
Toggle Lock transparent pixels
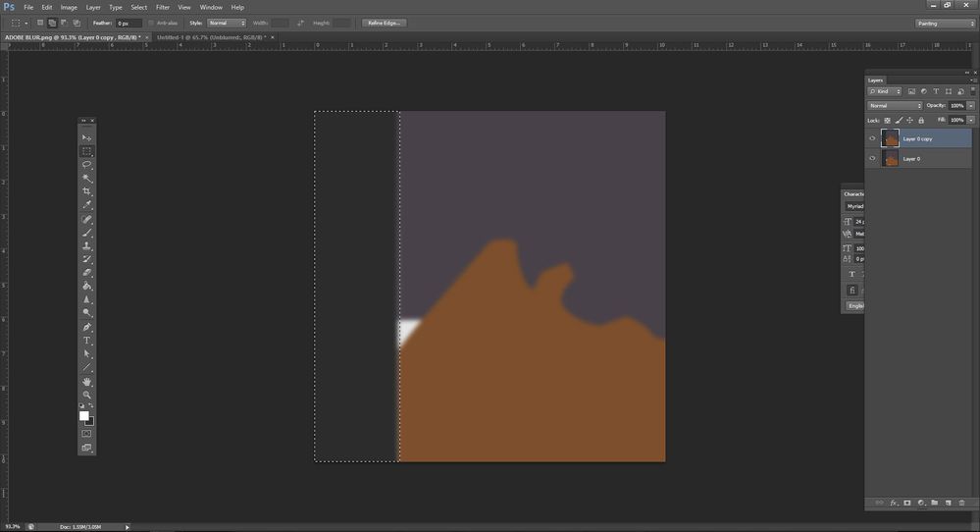tap(888, 120)
